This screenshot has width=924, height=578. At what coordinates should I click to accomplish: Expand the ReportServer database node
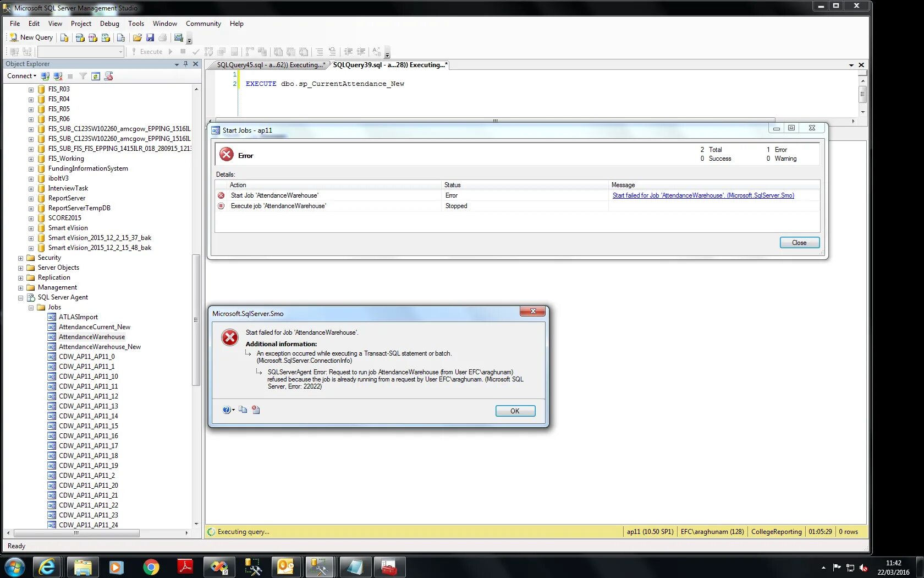[x=31, y=198]
